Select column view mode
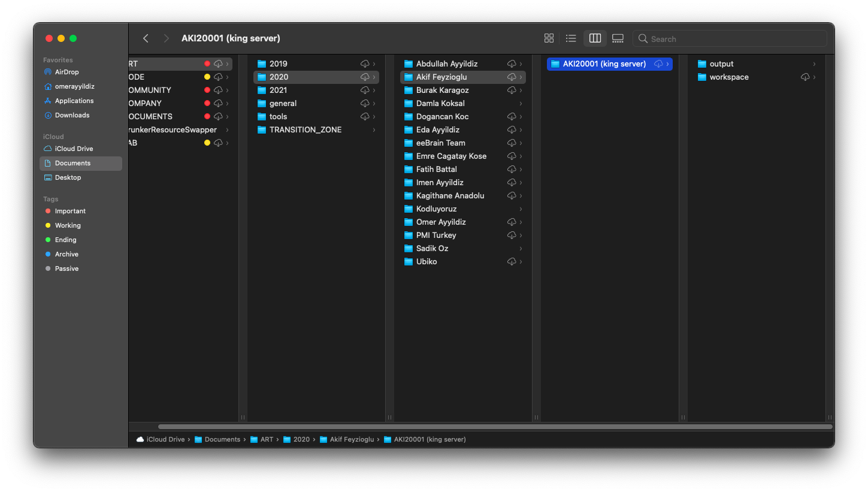The height and width of the screenshot is (492, 868). [595, 38]
